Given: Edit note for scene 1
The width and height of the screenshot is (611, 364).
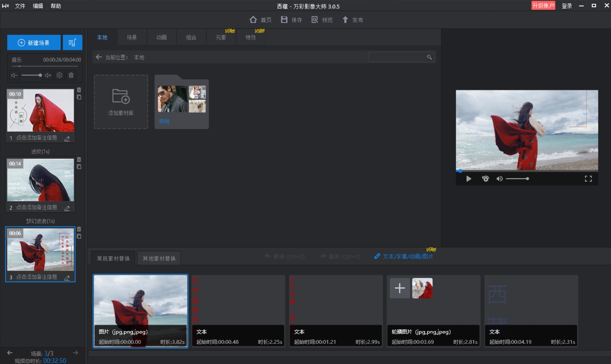Looking at the screenshot, I should pyautogui.click(x=67, y=138).
